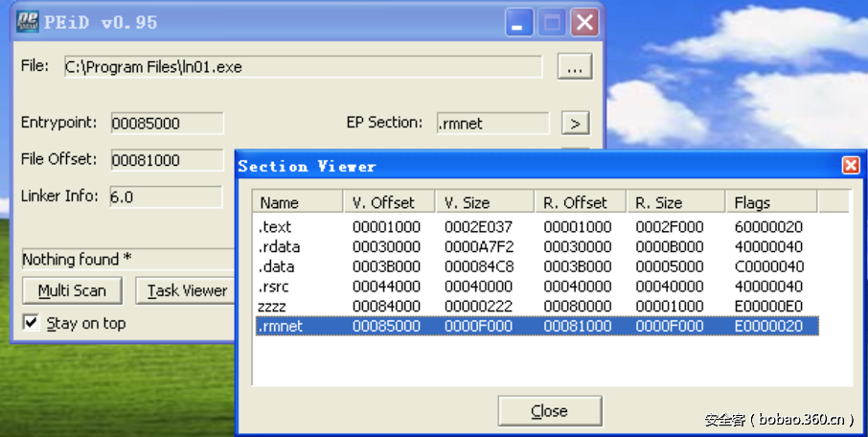The image size is (868, 437).
Task: Toggle the Stay on top checkbox
Action: tap(31, 322)
